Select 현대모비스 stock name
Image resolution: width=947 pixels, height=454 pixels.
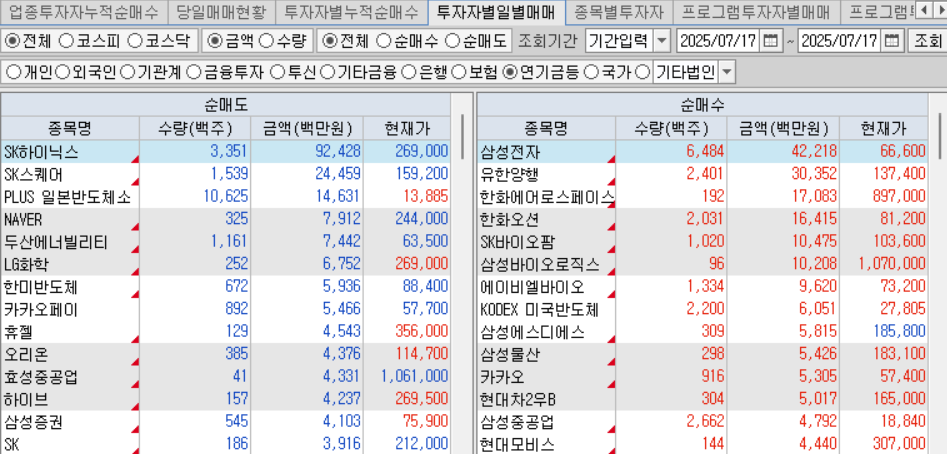[x=517, y=445]
